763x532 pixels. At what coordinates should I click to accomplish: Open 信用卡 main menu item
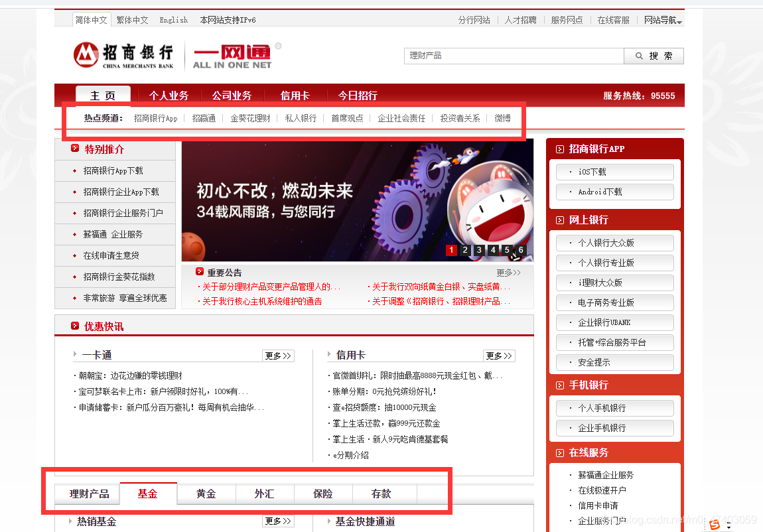(295, 96)
